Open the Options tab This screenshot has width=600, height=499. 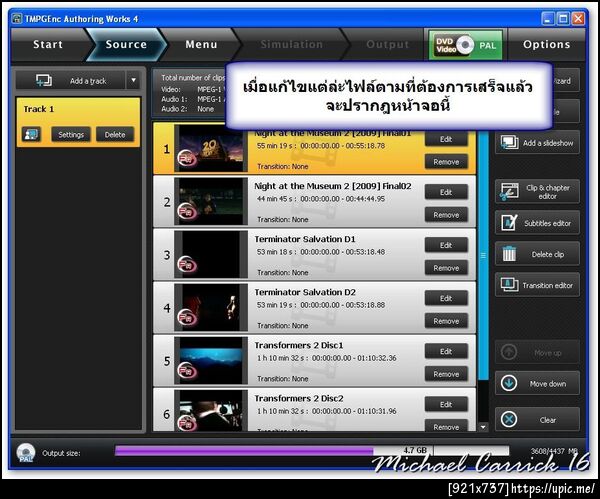coord(546,44)
